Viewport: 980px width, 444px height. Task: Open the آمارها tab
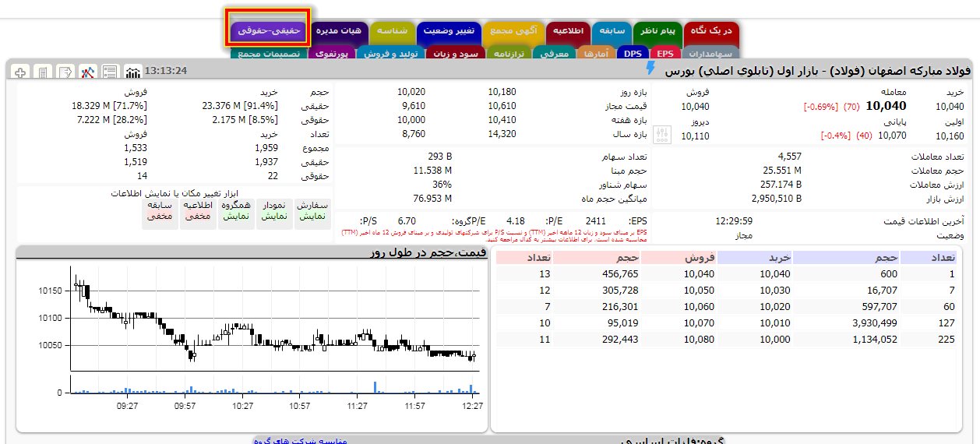[596, 54]
